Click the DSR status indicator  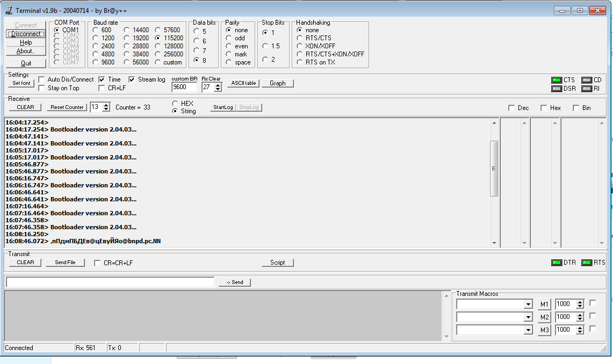pos(556,89)
